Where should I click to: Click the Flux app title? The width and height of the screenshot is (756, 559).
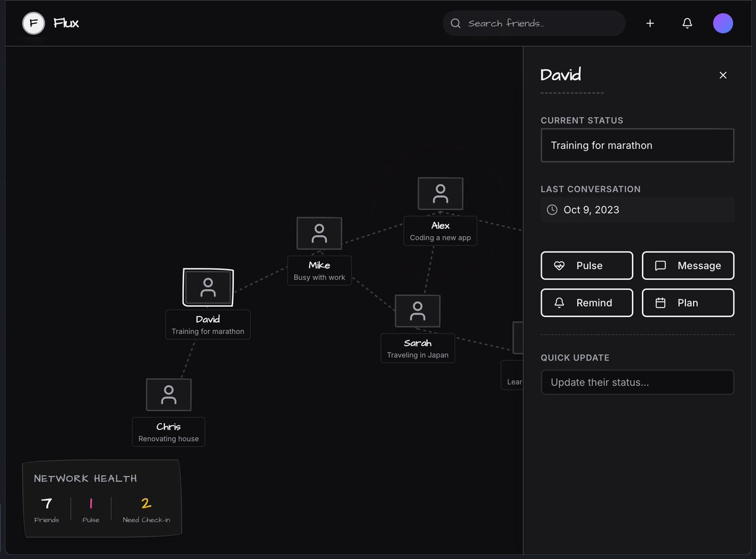point(66,23)
